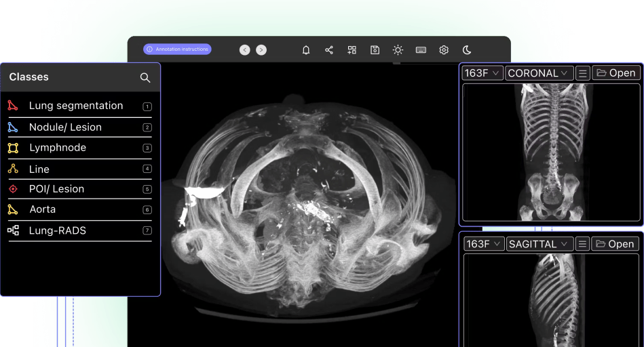Open settings gear icon

click(x=444, y=50)
